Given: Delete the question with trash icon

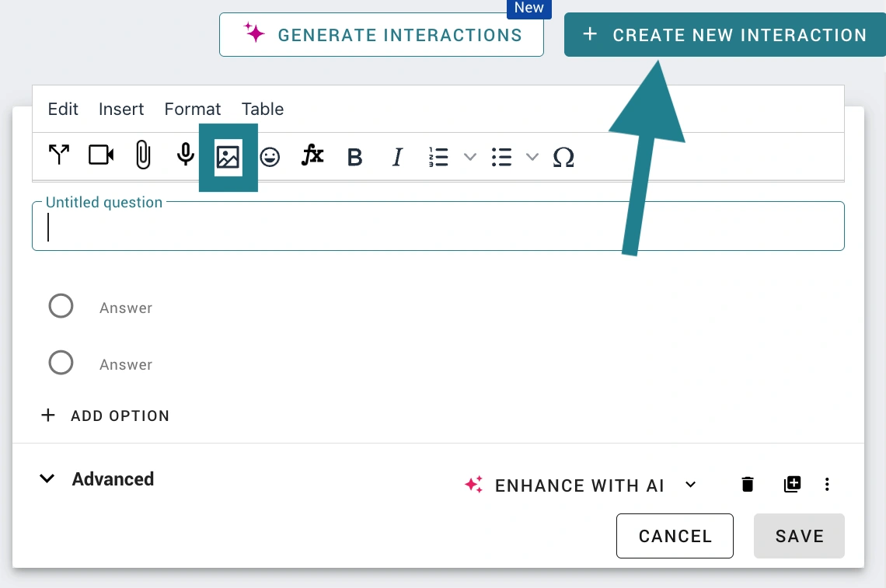Looking at the screenshot, I should coord(748,484).
